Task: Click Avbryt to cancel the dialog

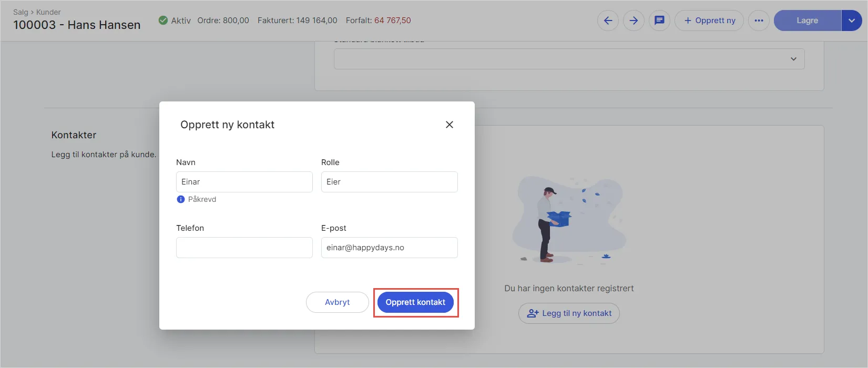Action: pyautogui.click(x=337, y=302)
